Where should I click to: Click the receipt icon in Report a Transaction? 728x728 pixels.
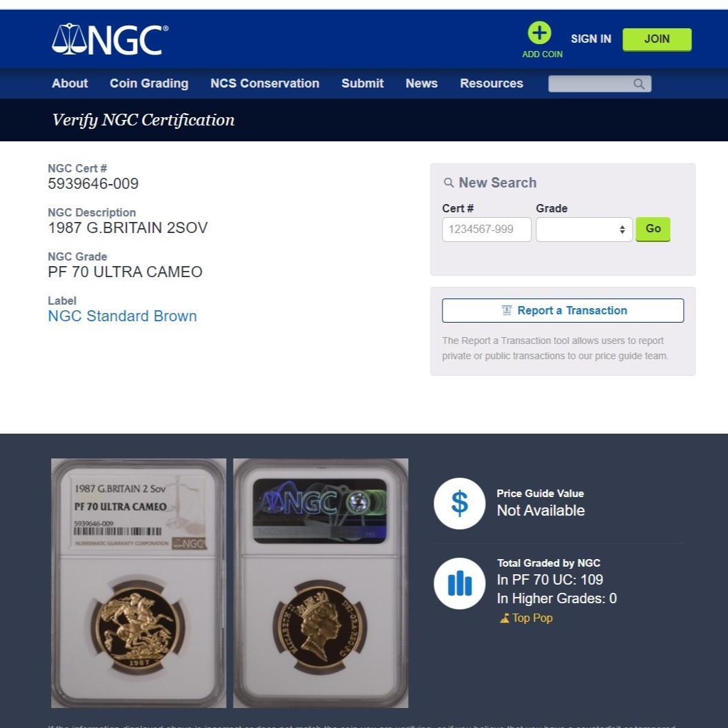[507, 310]
